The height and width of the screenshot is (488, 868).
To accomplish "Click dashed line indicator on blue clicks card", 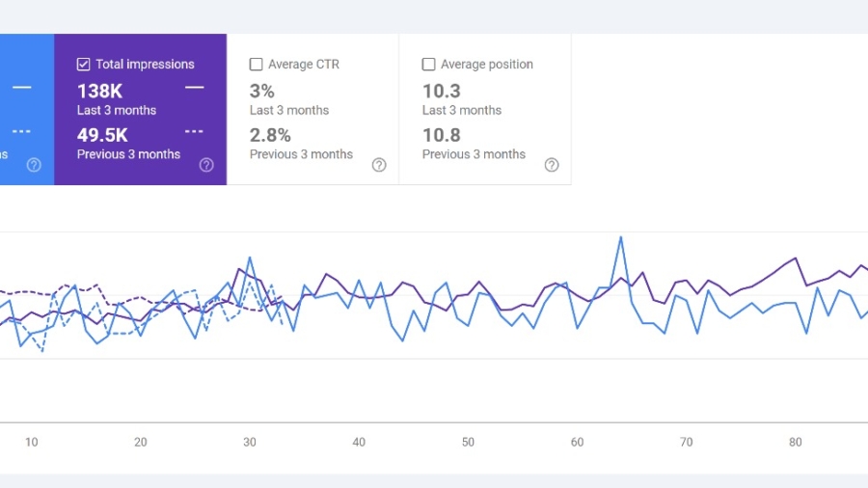I will click(x=21, y=132).
